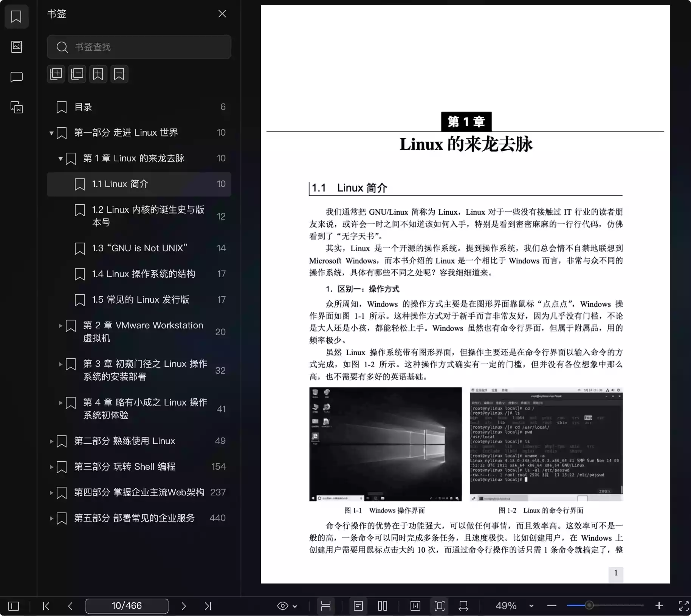The height and width of the screenshot is (616, 691).
Task: Click the page number input field
Action: pos(127,606)
